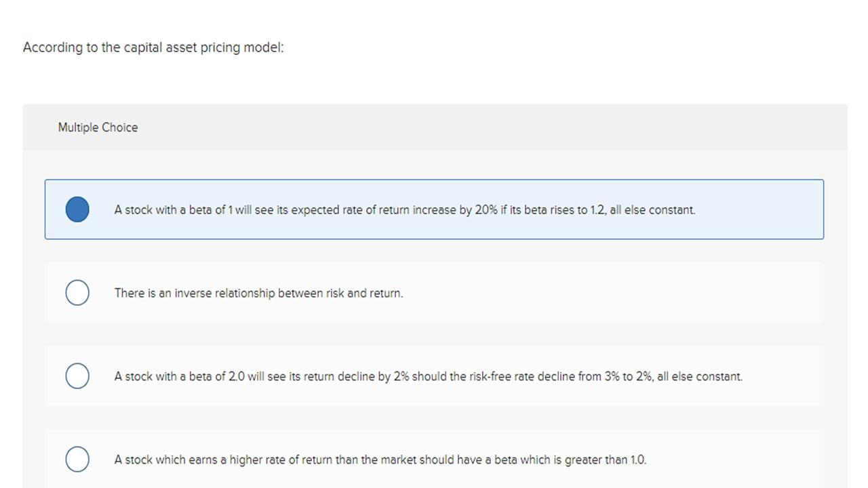The width and height of the screenshot is (868, 488).
Task: Click the capital asset pricing model question text
Action: tap(153, 47)
